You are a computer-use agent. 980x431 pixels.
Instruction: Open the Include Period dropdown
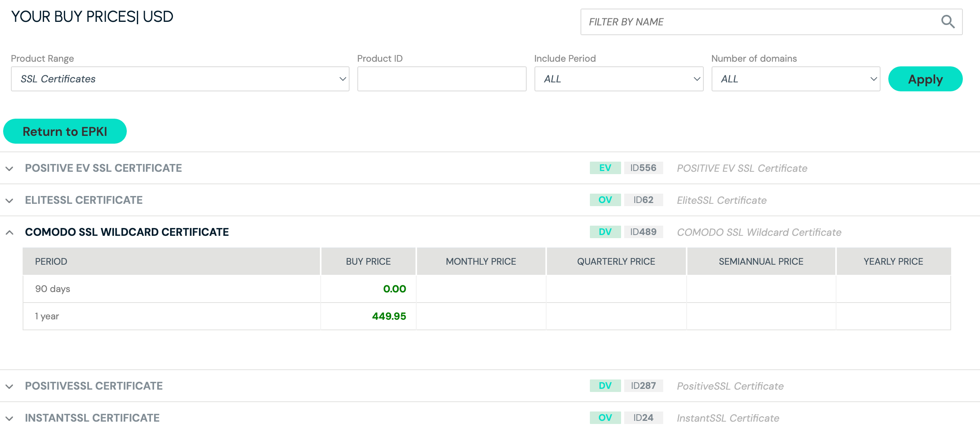pos(619,79)
